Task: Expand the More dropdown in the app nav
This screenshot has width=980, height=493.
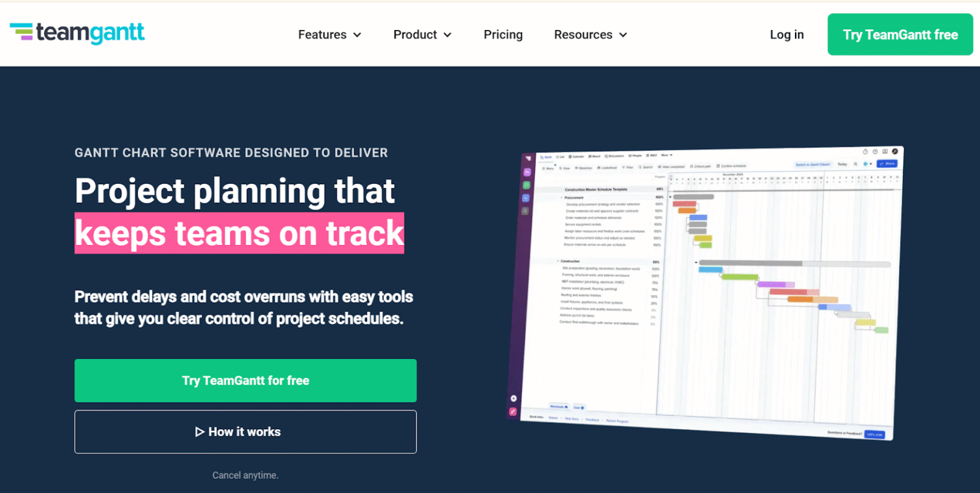Action: tap(667, 155)
